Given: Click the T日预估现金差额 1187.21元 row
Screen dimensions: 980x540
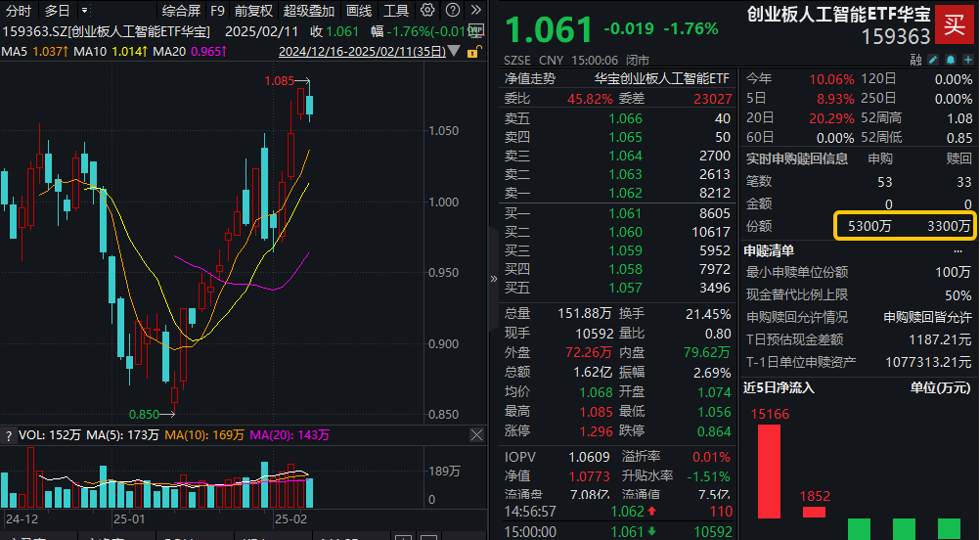Looking at the screenshot, I should point(859,340).
